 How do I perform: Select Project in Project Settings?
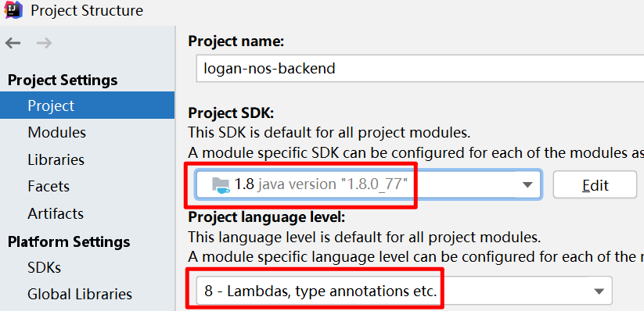click(x=87, y=105)
